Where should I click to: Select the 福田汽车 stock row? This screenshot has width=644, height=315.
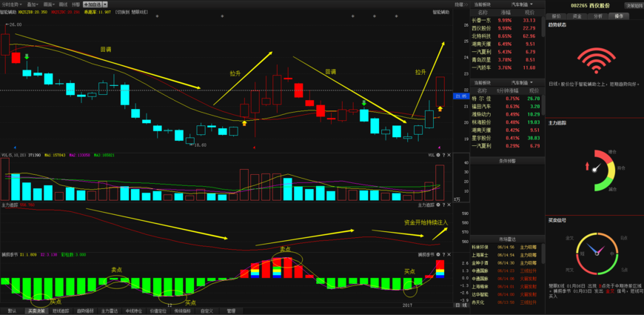pyautogui.click(x=507, y=106)
